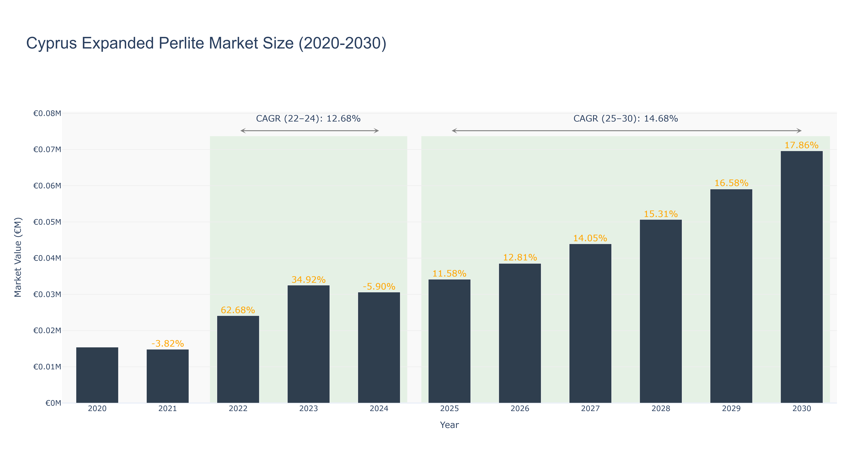The image size is (868, 465).
Task: Click the €0.02M y-axis tick label
Action: tap(47, 331)
